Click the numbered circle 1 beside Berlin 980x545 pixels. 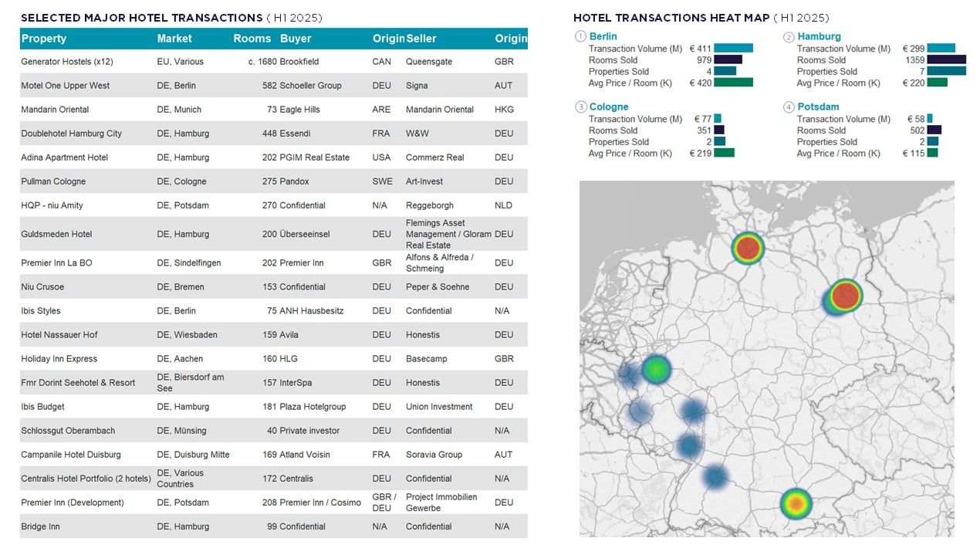[x=580, y=36]
